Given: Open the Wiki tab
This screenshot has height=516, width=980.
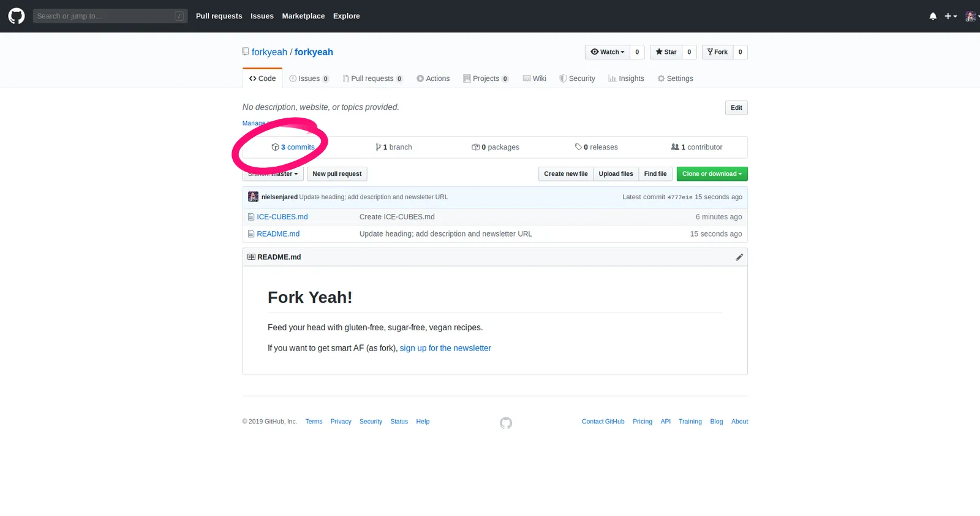Looking at the screenshot, I should pyautogui.click(x=535, y=78).
